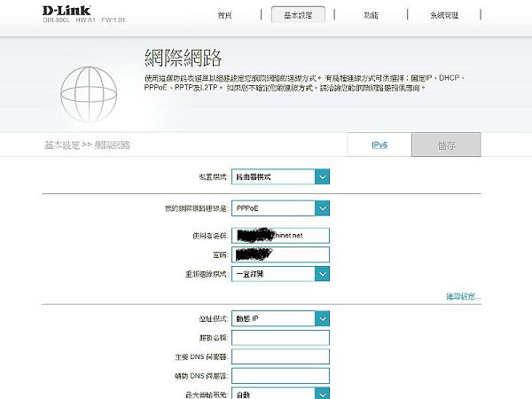Click the 服務名稱 service name field
Viewport: 532px width, 399px height.
click(280, 338)
